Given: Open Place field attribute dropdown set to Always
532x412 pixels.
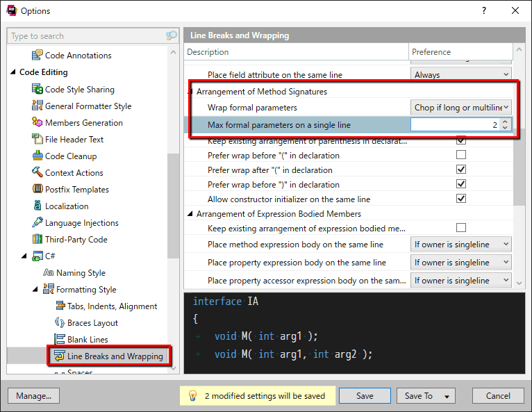Looking at the screenshot, I should tap(460, 74).
